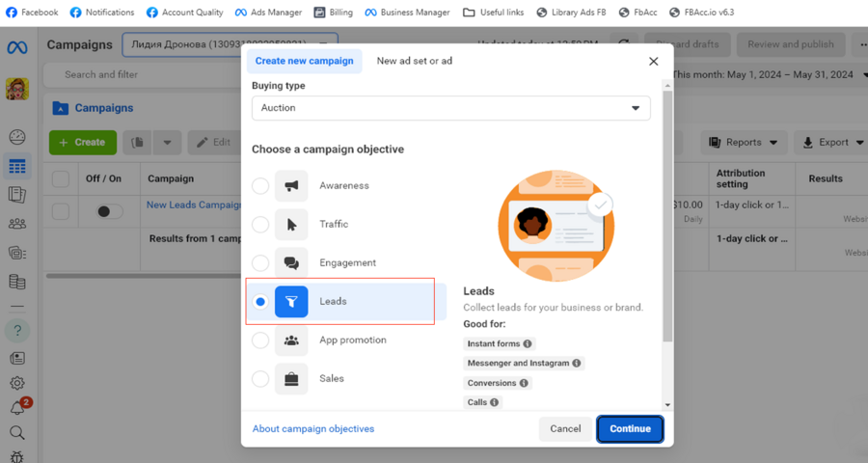Select the App promotion radio button
The height and width of the screenshot is (463, 868).
(260, 340)
